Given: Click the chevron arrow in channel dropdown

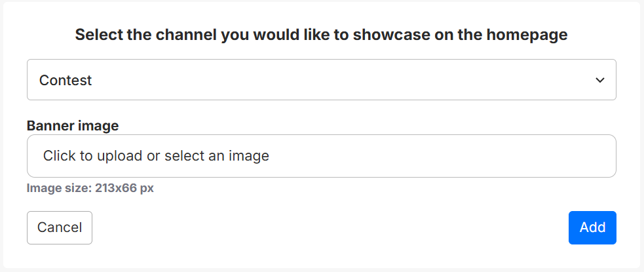Looking at the screenshot, I should (x=599, y=80).
